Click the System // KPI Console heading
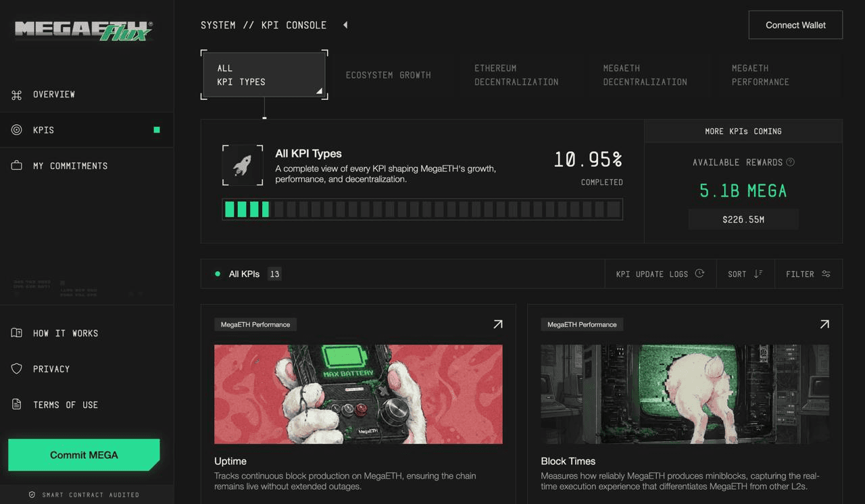 pyautogui.click(x=264, y=25)
